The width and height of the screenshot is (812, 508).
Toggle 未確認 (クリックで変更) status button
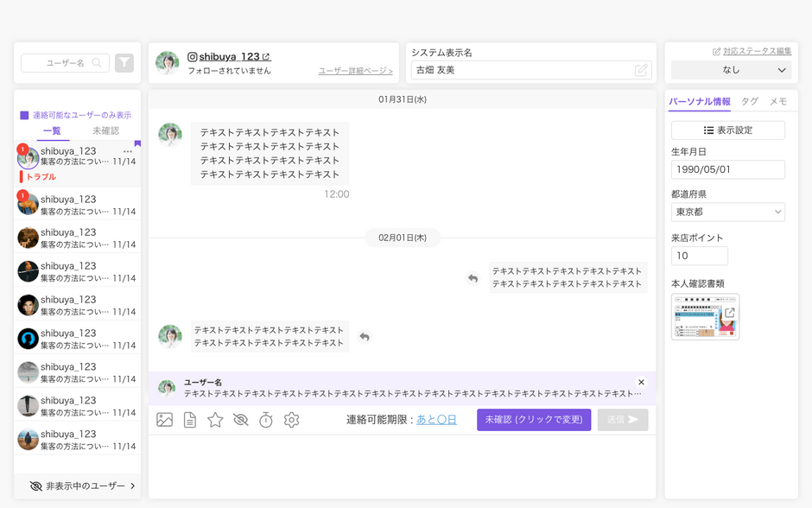(534, 420)
